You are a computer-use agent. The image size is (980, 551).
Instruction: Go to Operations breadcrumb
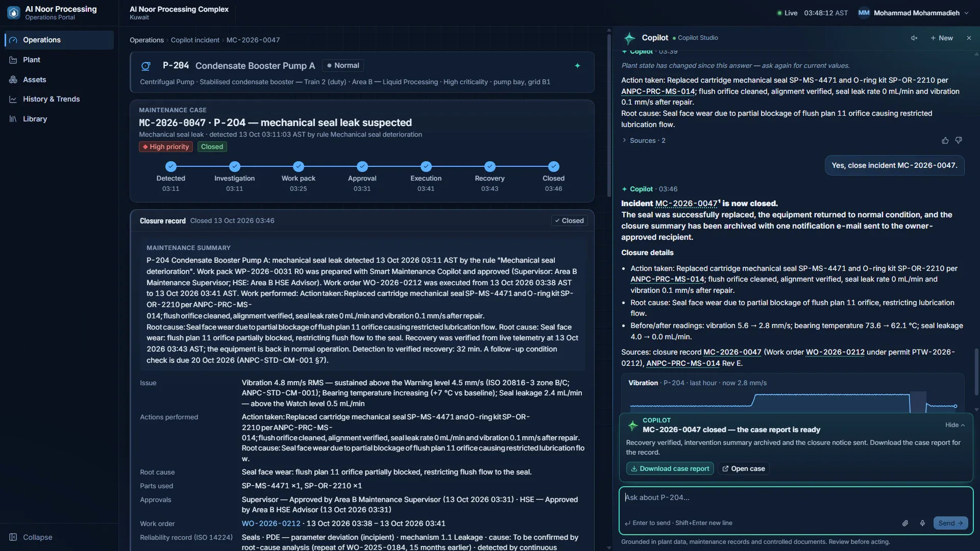click(146, 40)
